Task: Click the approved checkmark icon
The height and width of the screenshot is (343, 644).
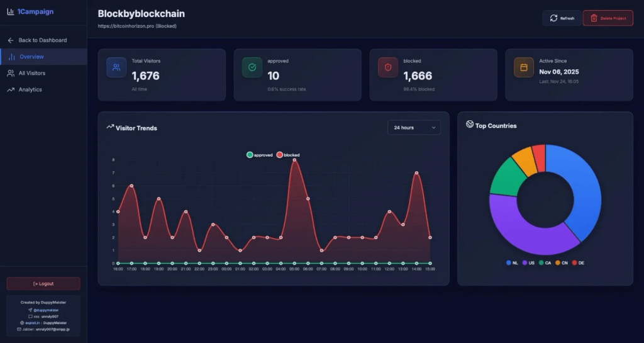Action: point(252,67)
